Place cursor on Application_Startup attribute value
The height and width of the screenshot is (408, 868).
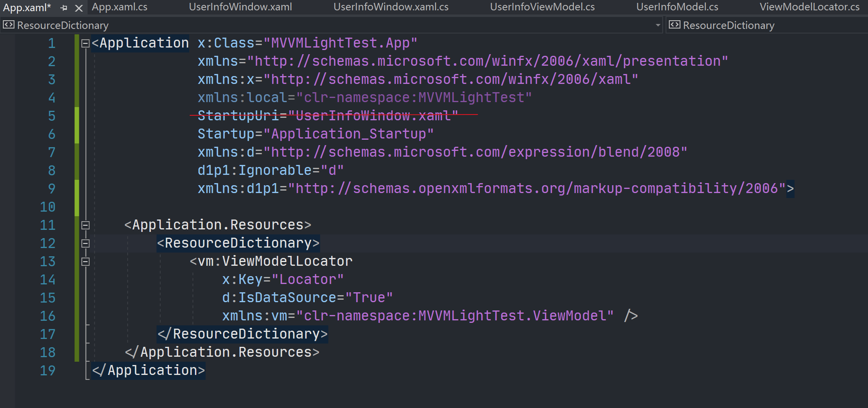click(x=348, y=134)
